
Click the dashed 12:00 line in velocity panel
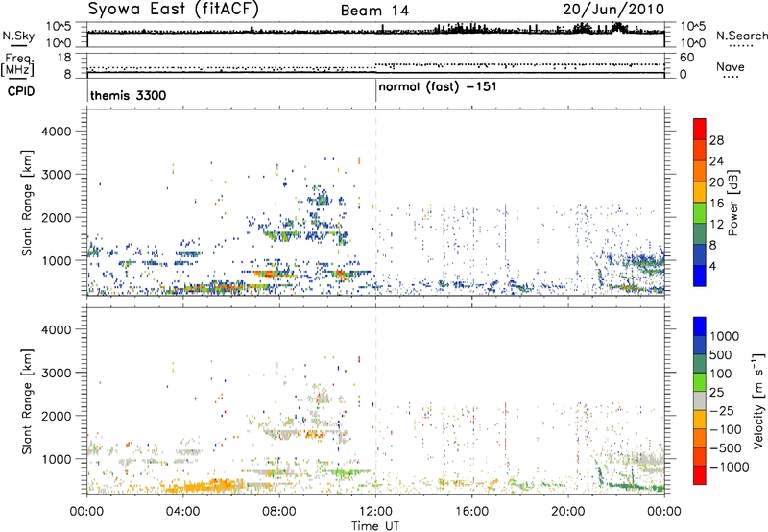pos(375,399)
